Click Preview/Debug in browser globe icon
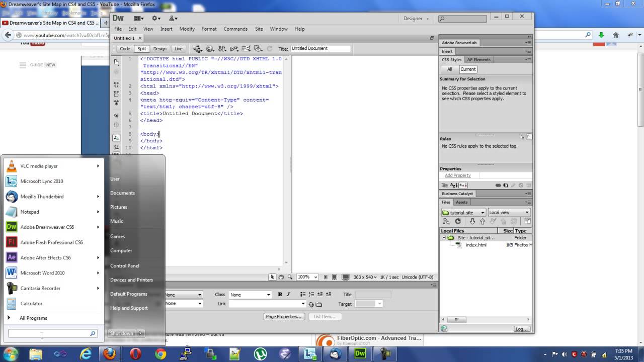644x362 pixels. [x=210, y=49]
